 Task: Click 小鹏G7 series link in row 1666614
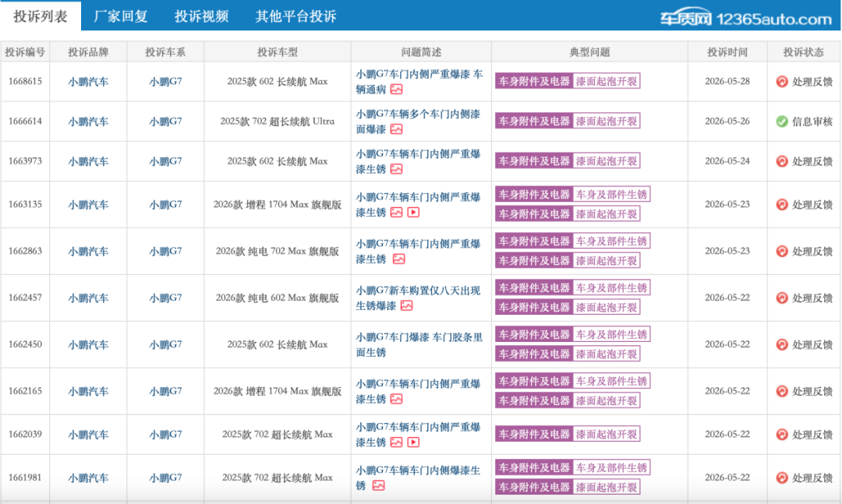click(165, 122)
